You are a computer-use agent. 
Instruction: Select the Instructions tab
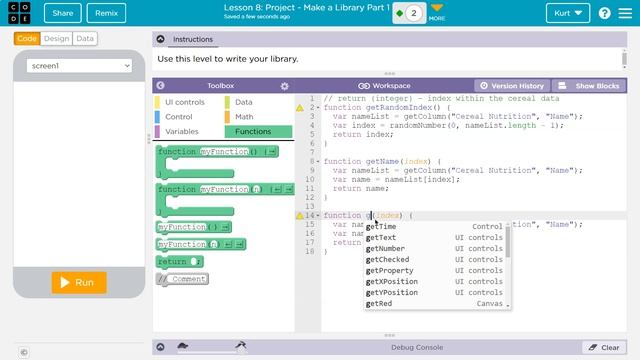(193, 39)
